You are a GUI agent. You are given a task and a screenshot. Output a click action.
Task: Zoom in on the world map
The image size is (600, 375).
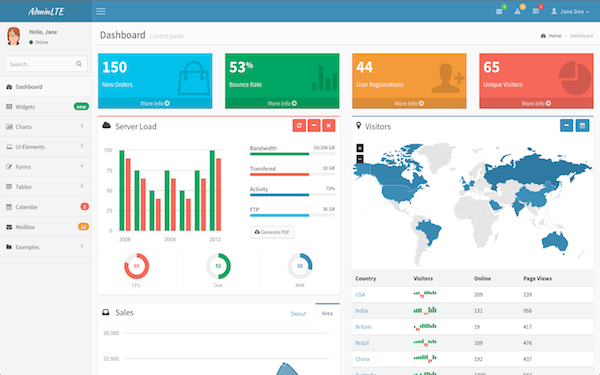click(x=360, y=148)
